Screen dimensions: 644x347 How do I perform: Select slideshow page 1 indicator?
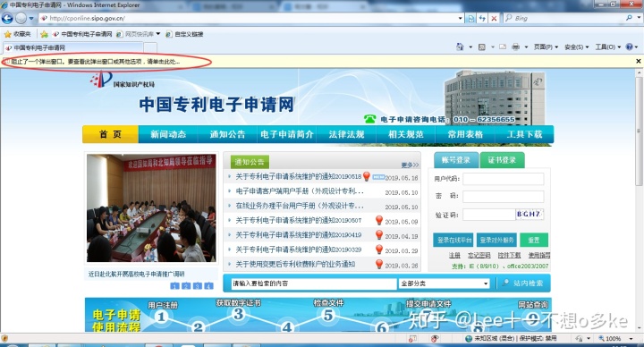coord(174,286)
